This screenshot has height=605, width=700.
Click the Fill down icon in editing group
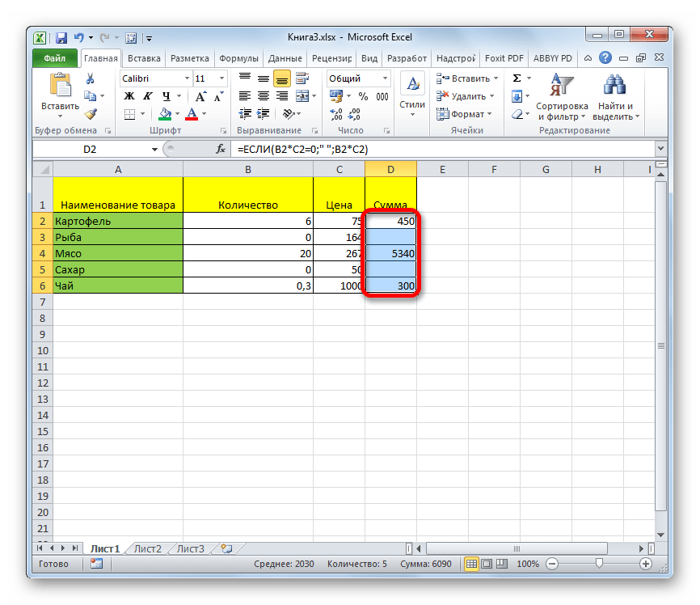[x=517, y=96]
